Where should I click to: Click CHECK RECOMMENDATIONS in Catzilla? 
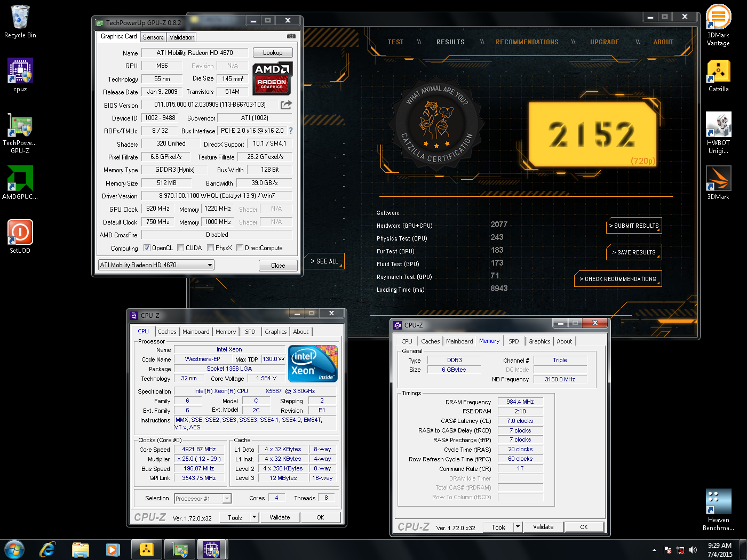[618, 279]
